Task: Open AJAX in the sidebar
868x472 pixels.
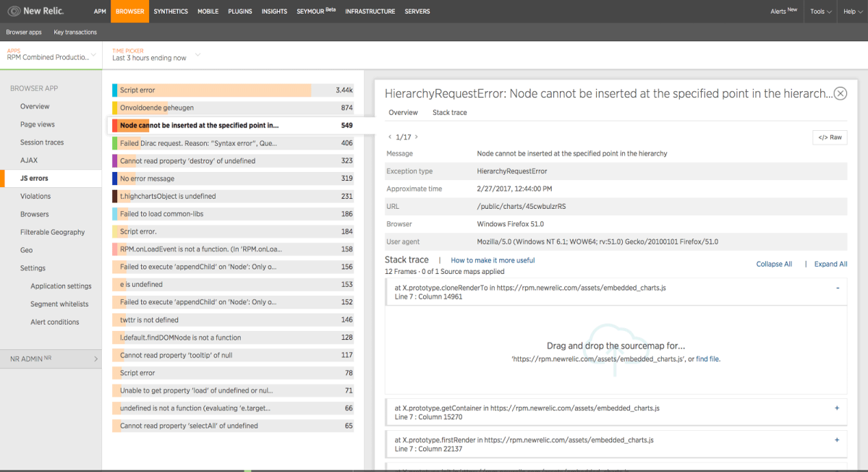Action: pos(29,160)
